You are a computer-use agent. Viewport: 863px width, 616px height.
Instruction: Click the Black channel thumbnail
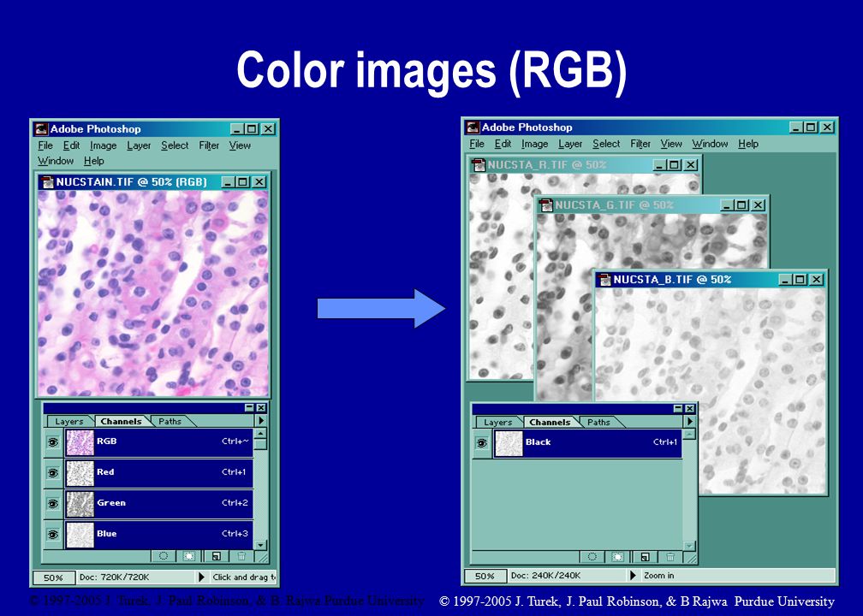509,444
